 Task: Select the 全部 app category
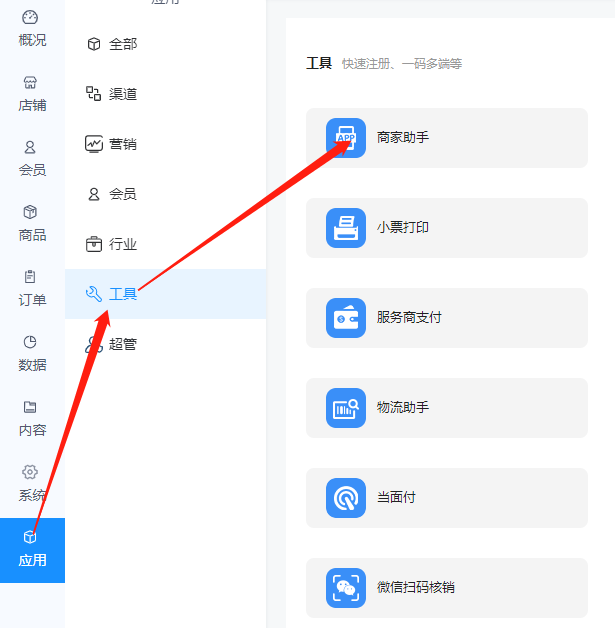tap(165, 44)
